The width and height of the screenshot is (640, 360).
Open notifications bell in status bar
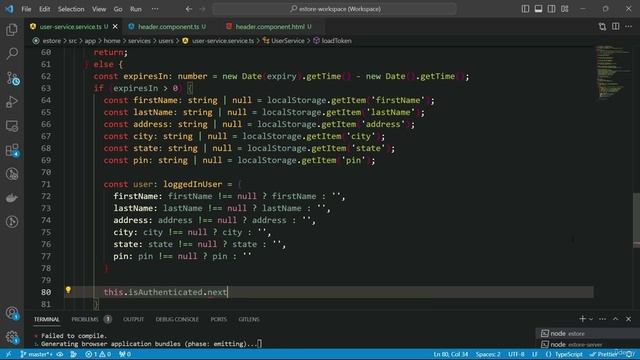click(630, 354)
